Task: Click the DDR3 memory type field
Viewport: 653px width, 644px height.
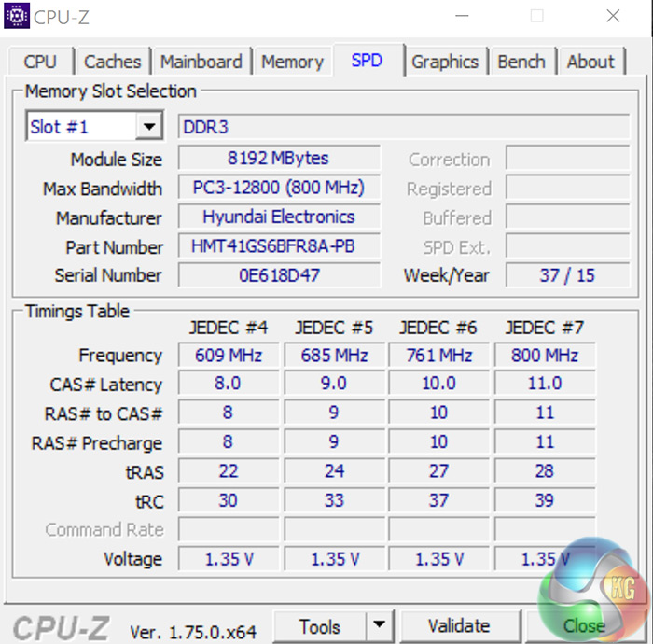Action: tap(404, 127)
